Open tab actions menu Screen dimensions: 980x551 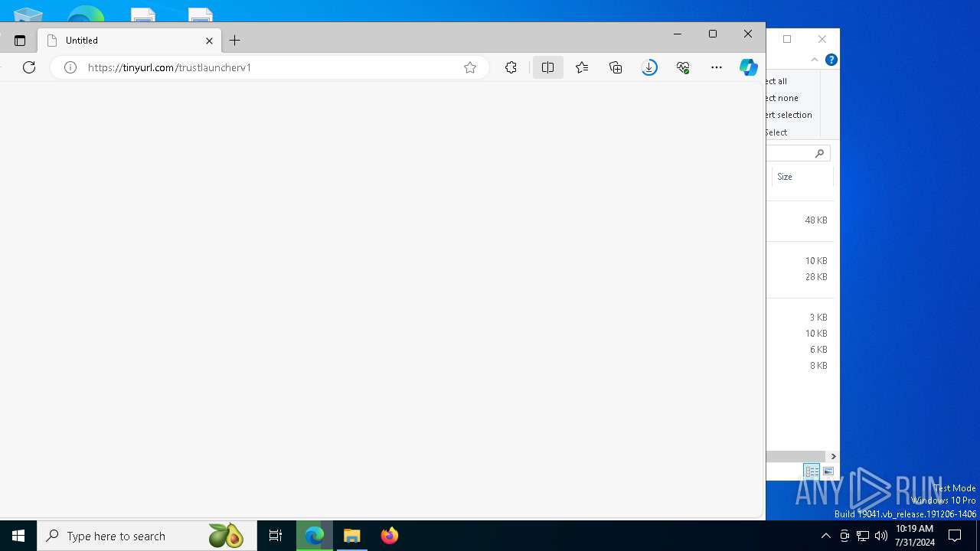20,41
